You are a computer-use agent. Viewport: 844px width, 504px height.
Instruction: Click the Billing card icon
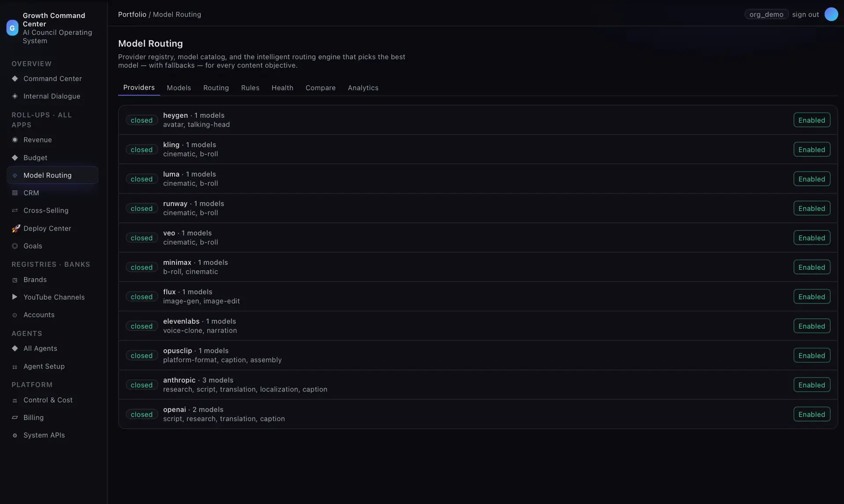coord(15,417)
